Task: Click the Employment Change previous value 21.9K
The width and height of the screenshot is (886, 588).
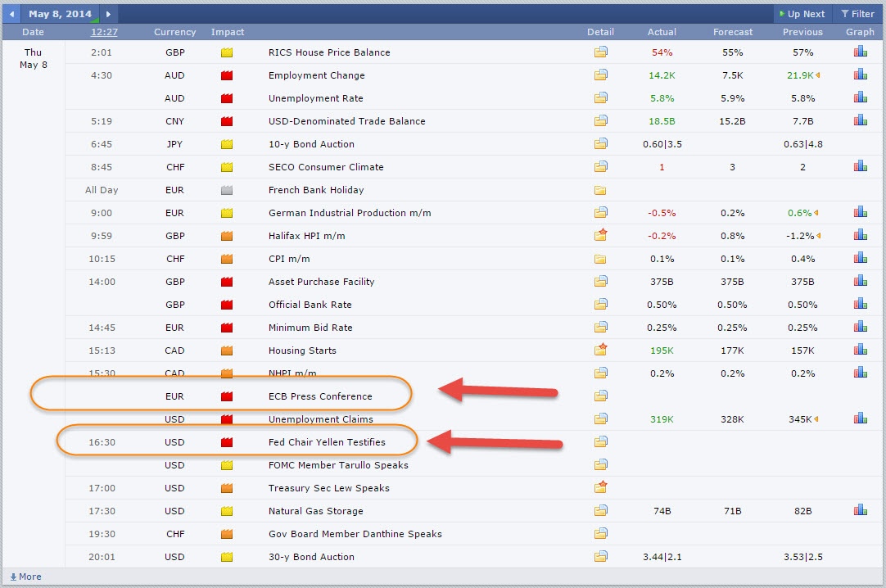Action: pos(799,75)
